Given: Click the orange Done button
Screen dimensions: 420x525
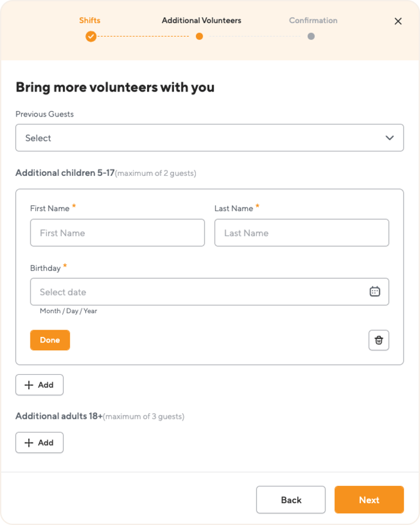Looking at the screenshot, I should pos(50,340).
